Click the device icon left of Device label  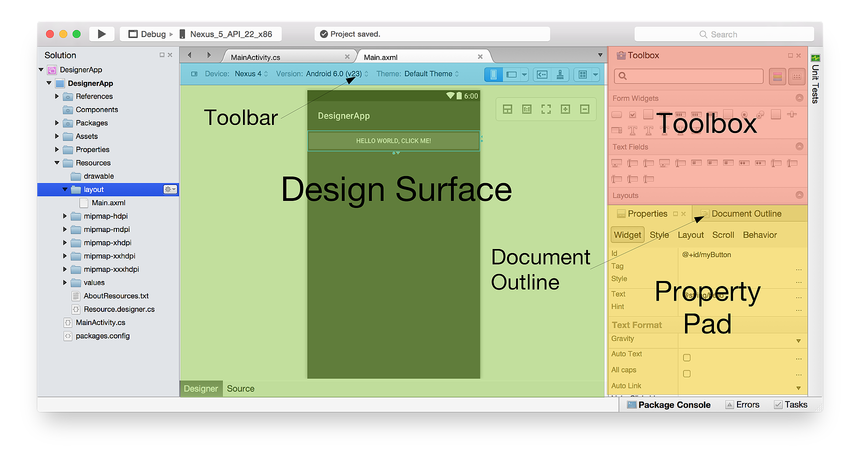pyautogui.click(x=194, y=74)
